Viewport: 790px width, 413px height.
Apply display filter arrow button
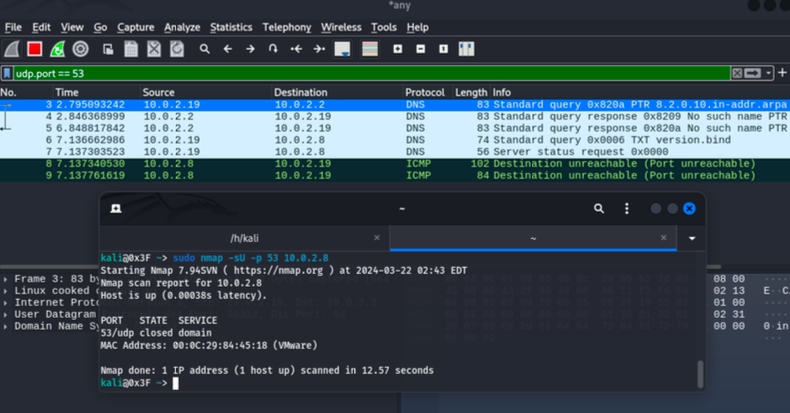click(x=752, y=74)
